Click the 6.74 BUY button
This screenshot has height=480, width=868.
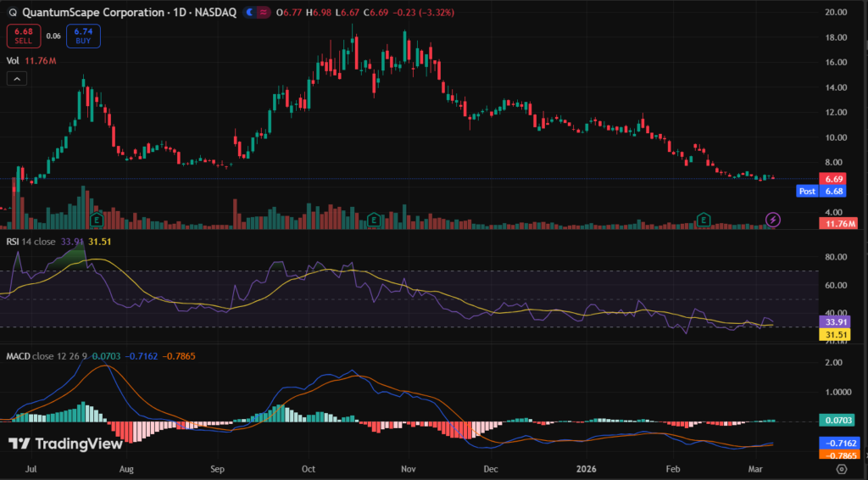pyautogui.click(x=81, y=36)
